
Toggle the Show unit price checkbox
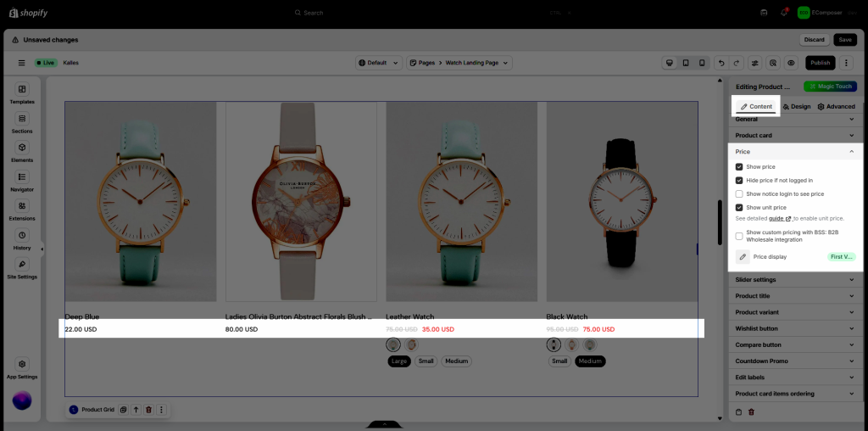pos(739,208)
